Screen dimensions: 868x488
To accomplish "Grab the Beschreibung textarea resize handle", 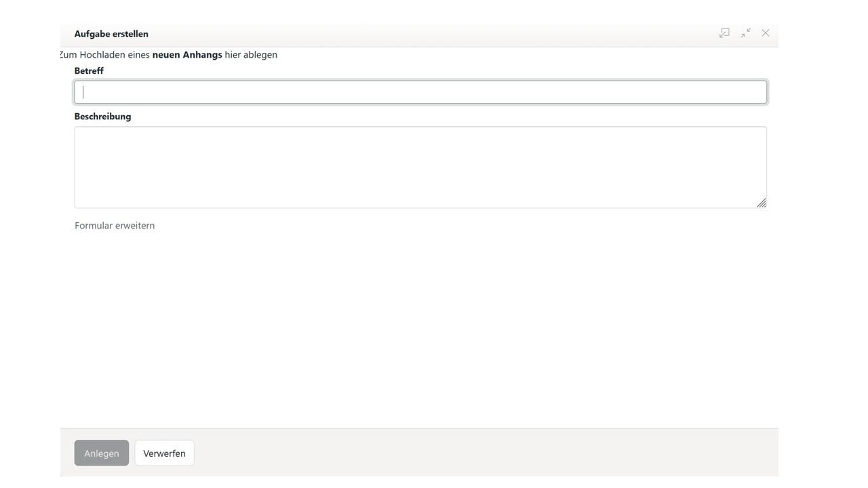I will click(x=761, y=203).
